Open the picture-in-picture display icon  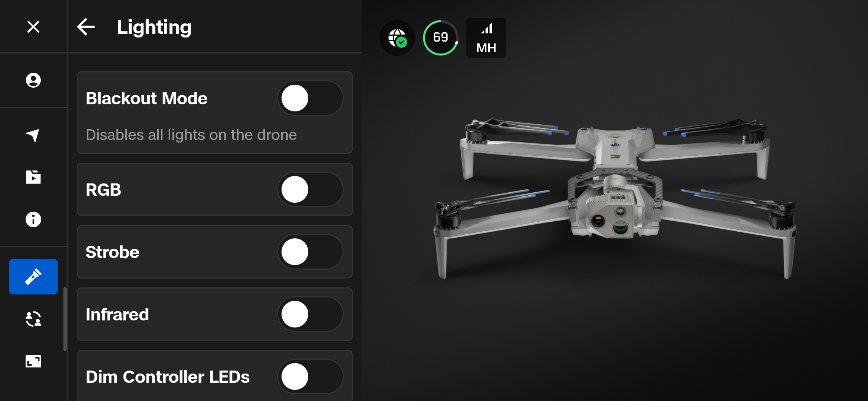pyautogui.click(x=33, y=361)
